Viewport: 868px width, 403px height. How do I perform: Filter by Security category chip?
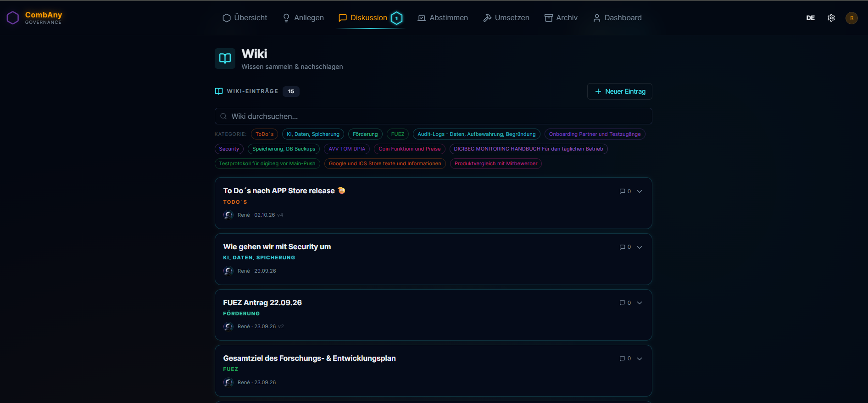(229, 149)
